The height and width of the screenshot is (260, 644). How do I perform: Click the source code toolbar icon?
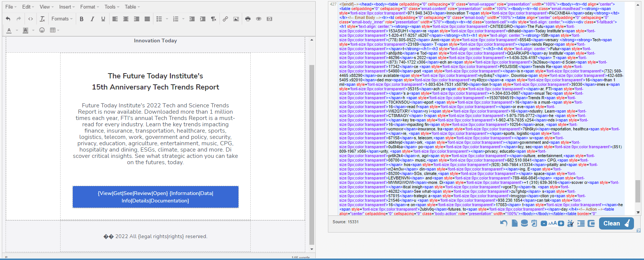coord(30,19)
